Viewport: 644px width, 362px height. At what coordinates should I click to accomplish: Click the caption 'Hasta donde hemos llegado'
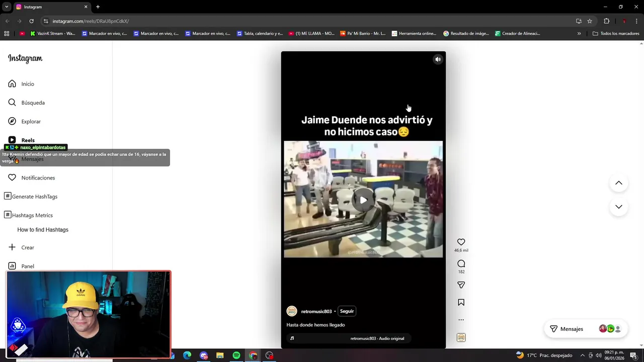pos(315,325)
